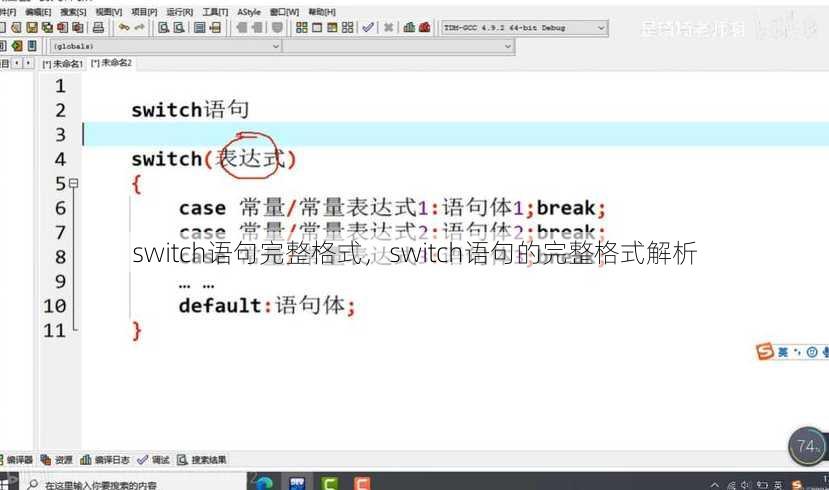Open the 编译日志 bottom panel tab
This screenshot has height=490, width=829.
click(x=105, y=460)
